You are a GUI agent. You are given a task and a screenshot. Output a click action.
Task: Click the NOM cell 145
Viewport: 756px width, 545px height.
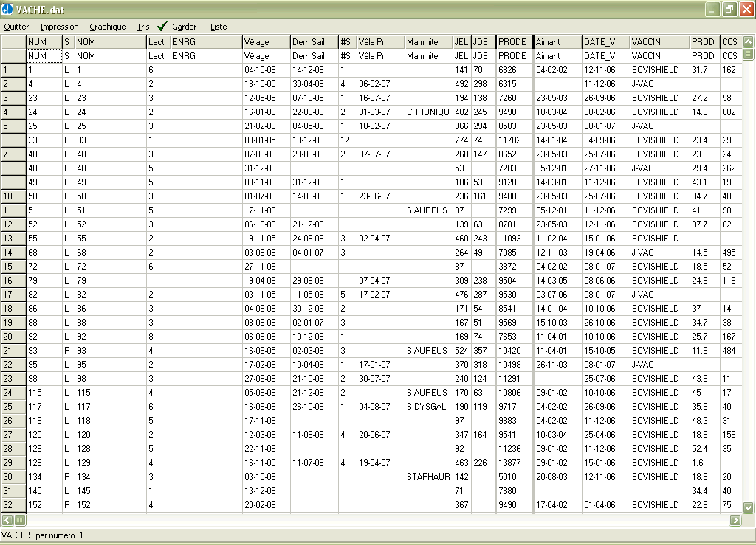(x=111, y=490)
